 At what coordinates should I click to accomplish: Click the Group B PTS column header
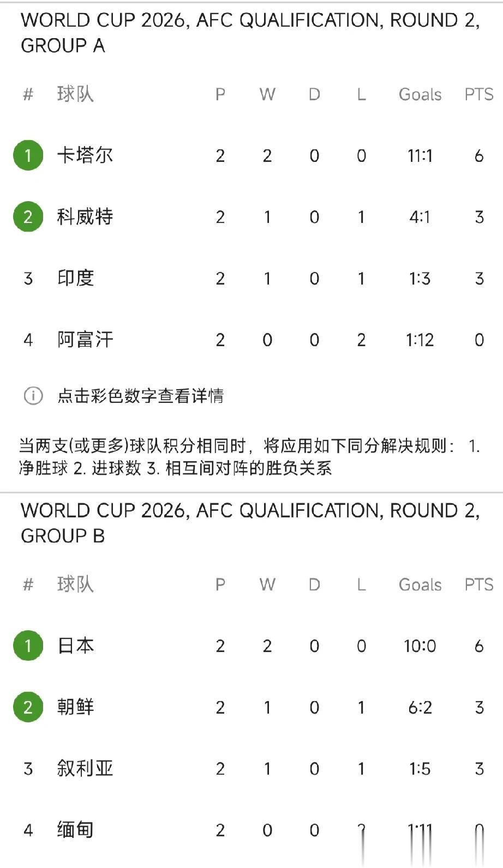click(x=479, y=584)
